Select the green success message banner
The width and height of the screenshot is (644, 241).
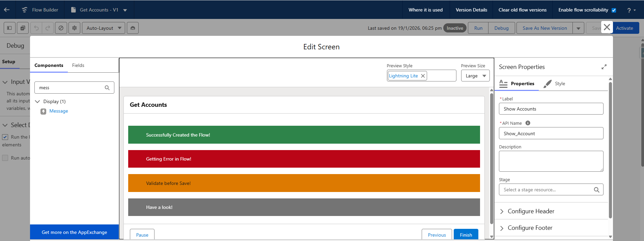tap(304, 135)
